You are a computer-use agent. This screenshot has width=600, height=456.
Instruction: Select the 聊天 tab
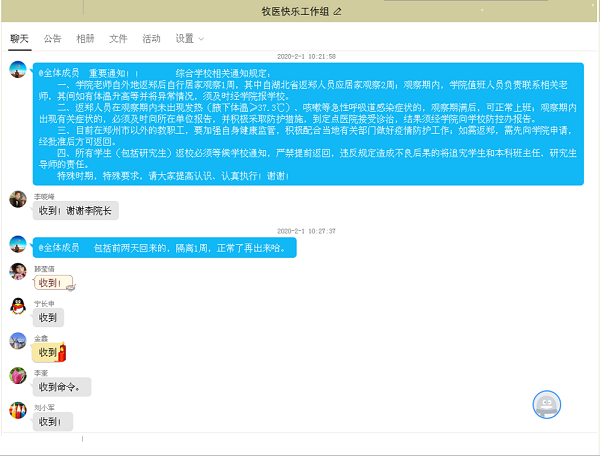point(20,39)
